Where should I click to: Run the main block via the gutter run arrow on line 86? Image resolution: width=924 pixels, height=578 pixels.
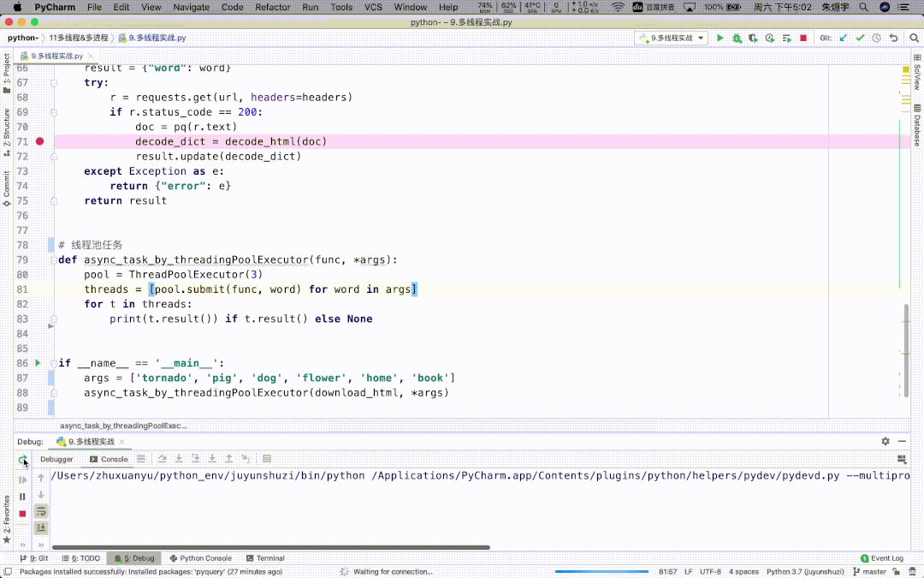38,363
